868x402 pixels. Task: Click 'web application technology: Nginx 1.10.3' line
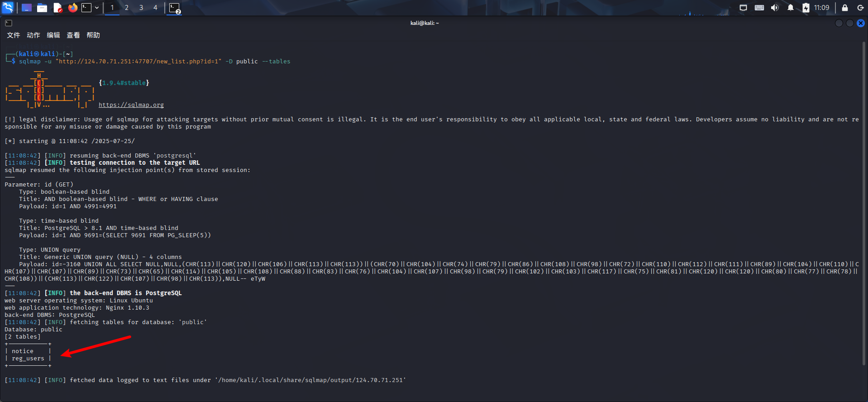(x=77, y=308)
